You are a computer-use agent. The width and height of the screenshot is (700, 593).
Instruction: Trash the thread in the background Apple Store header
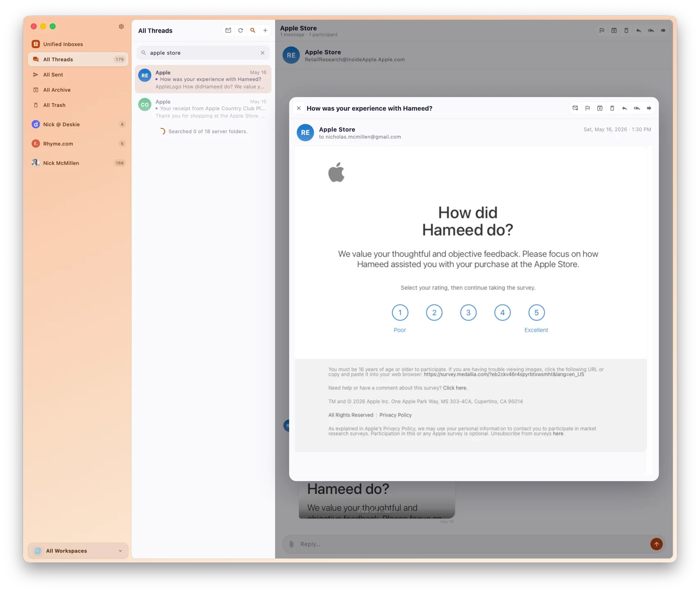626,30
